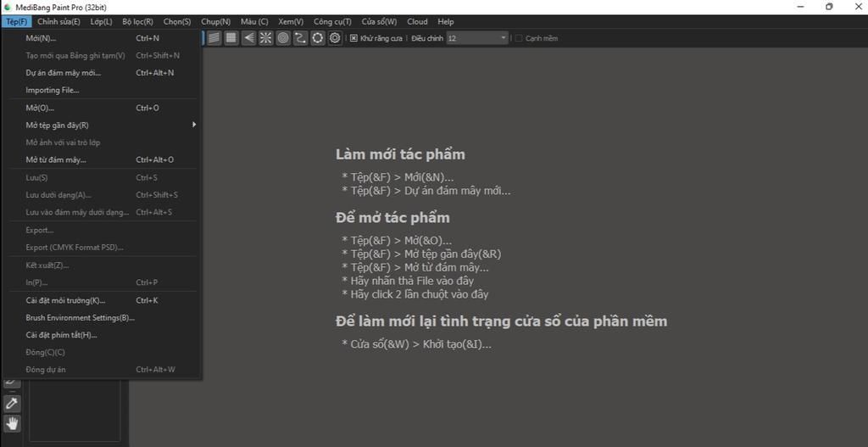Choose Export (CMYK Format PSD)... entry
This screenshot has height=447, width=868.
point(103,247)
